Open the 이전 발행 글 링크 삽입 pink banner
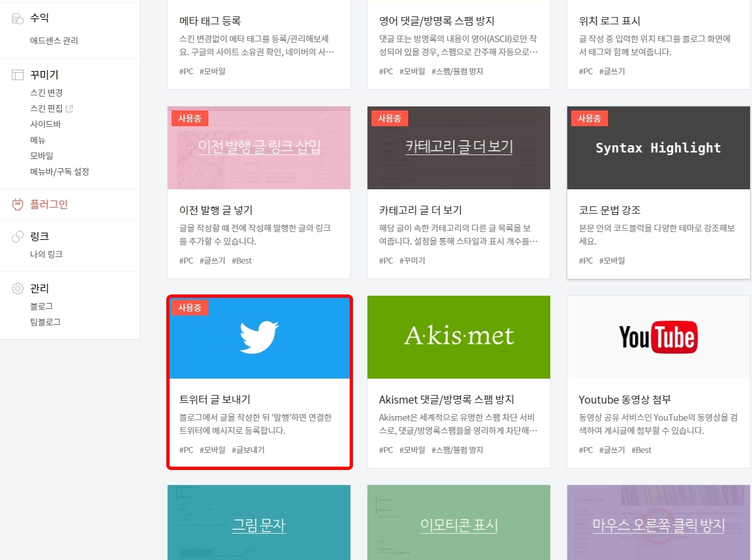This screenshot has width=752, height=560. click(259, 148)
